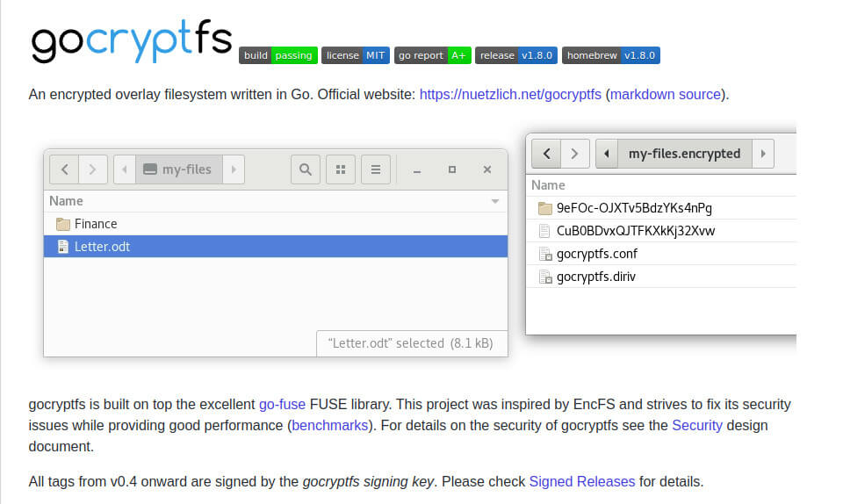The height and width of the screenshot is (504, 843).
Task: Select the Letter.odt file row
Action: [275, 247]
